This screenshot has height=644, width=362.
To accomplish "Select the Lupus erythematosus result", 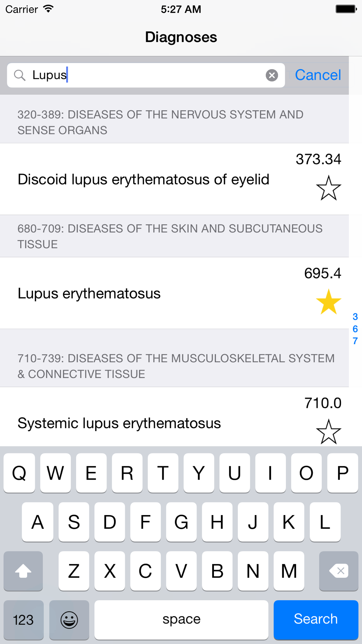I will (x=89, y=294).
